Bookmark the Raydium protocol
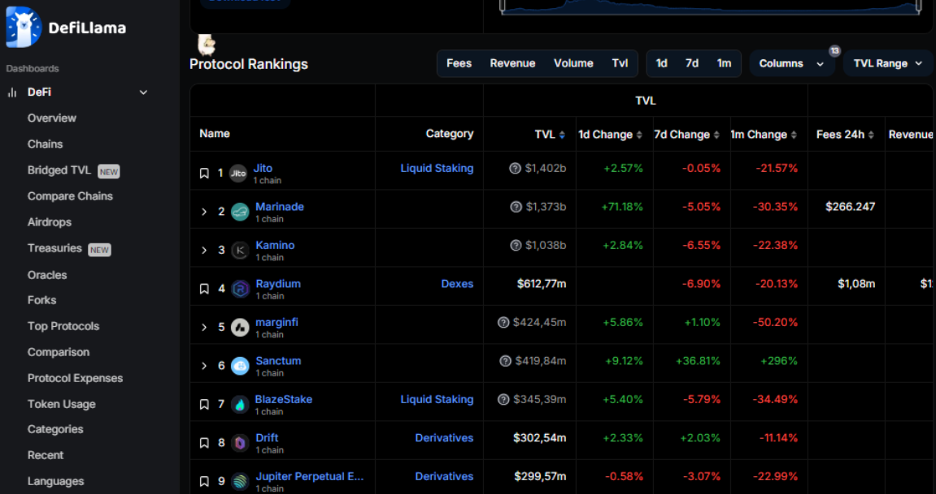 click(204, 289)
